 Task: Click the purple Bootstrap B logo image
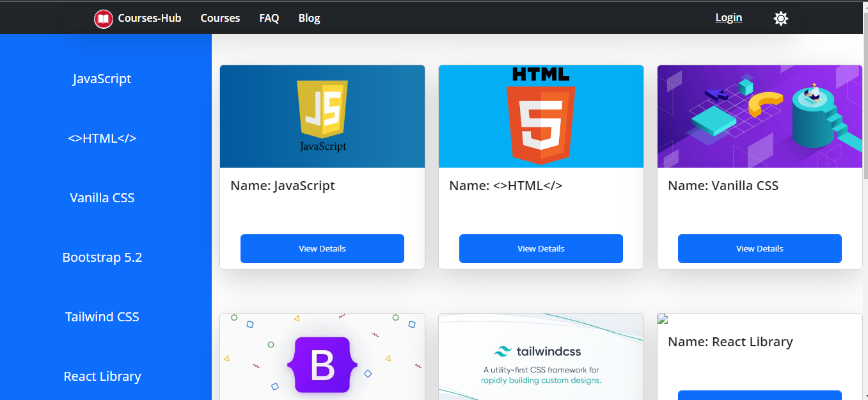pos(322,364)
